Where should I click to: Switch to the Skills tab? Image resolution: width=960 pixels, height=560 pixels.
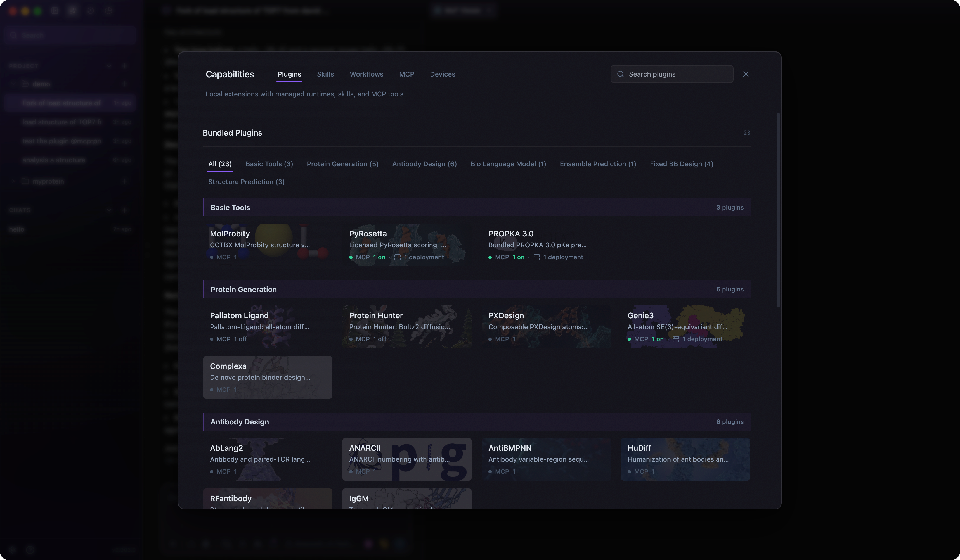point(325,74)
